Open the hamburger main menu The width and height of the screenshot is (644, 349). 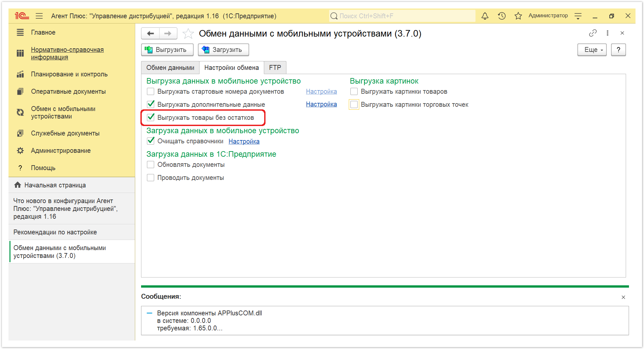pos(39,16)
